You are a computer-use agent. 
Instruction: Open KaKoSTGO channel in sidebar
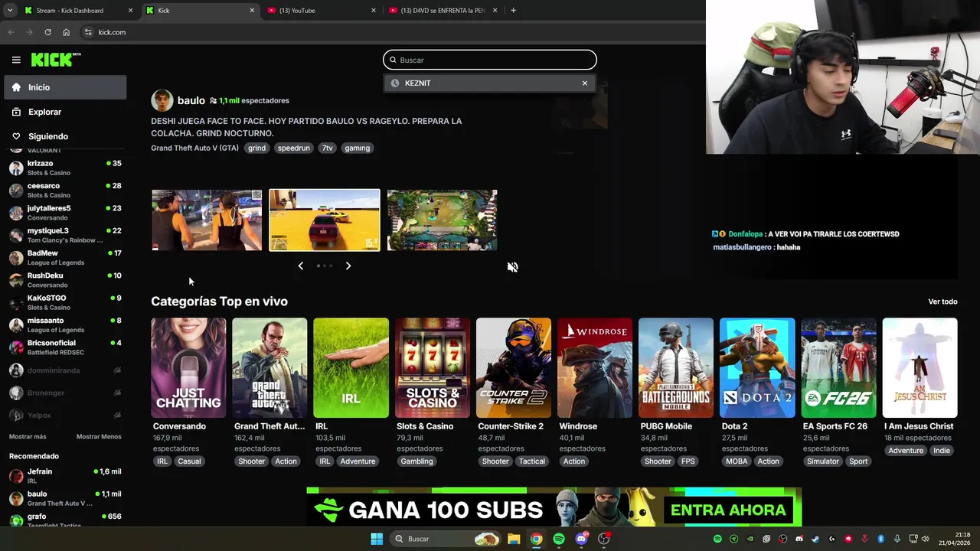click(x=65, y=302)
